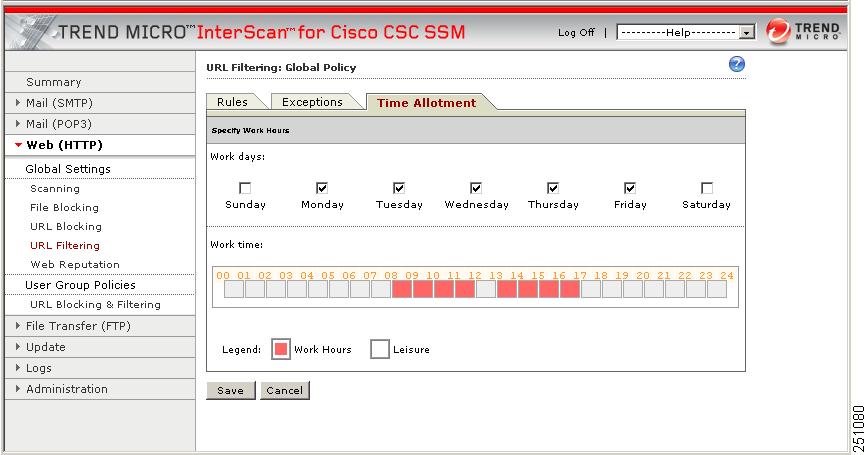866x455 pixels.
Task: Open the Web Reputation link
Action: (x=75, y=264)
